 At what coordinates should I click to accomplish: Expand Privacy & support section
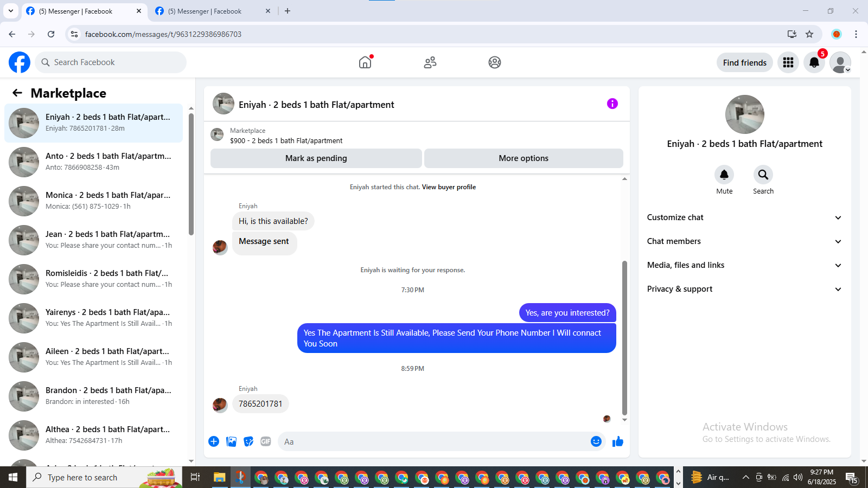pyautogui.click(x=744, y=289)
